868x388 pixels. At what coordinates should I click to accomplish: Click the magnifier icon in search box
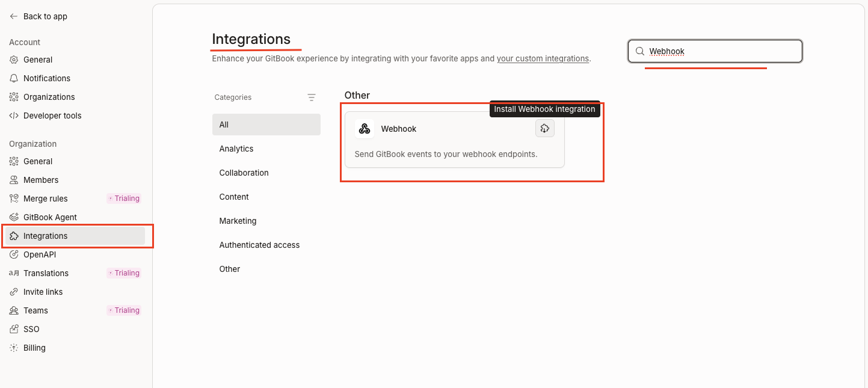[640, 51]
